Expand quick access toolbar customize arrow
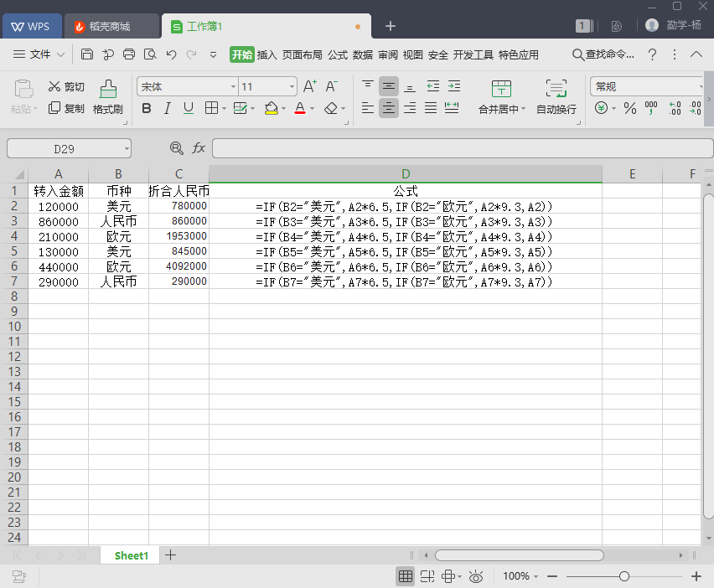The width and height of the screenshot is (714, 588). point(213,54)
